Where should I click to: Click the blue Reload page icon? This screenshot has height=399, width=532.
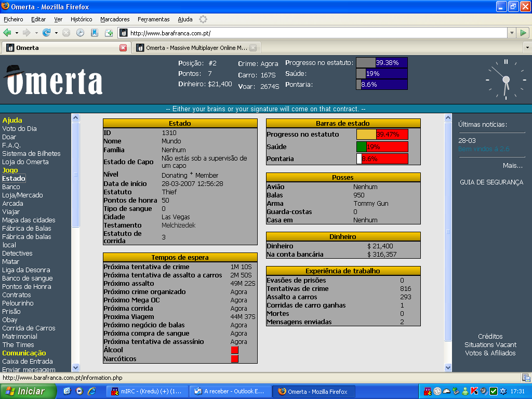point(46,33)
